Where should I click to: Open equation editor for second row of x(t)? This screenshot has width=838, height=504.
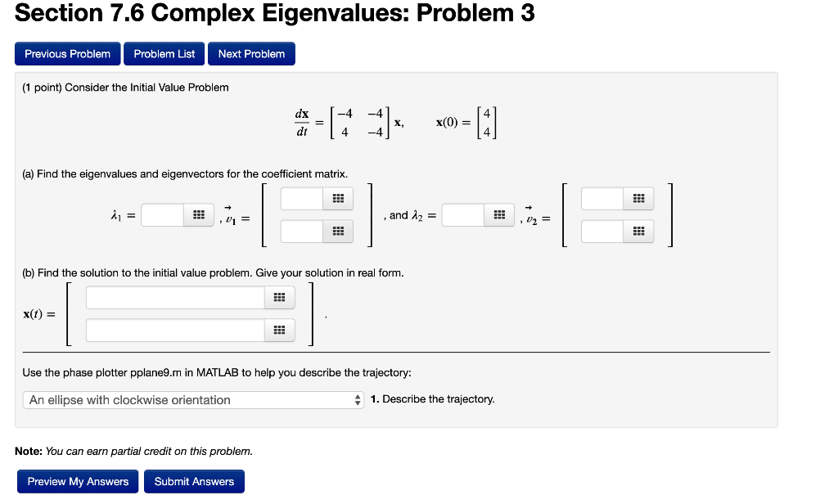coord(279,330)
